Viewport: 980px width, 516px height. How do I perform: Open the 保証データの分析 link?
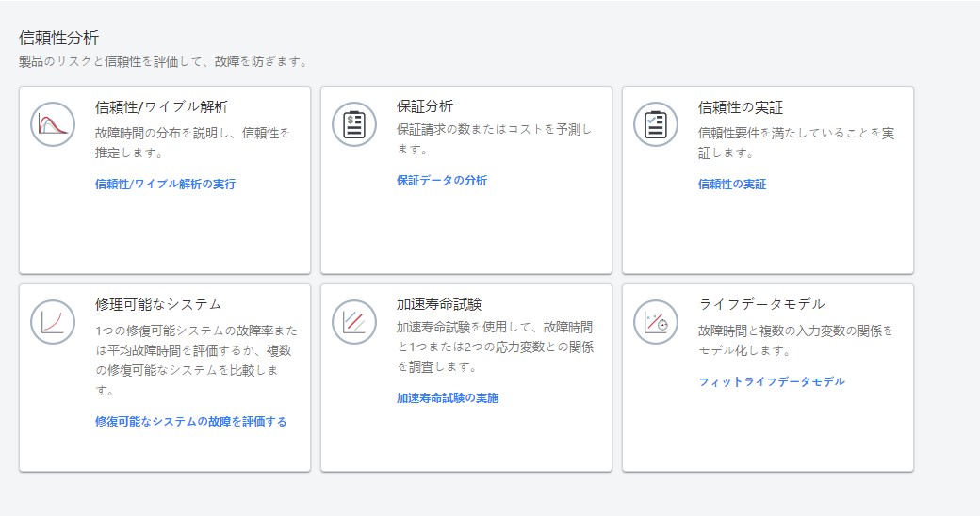442,181
